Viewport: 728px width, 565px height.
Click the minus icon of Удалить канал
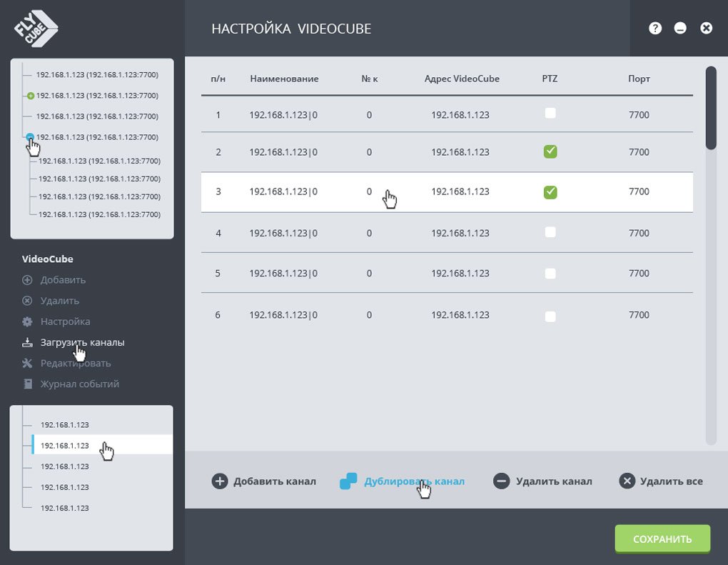coord(502,481)
